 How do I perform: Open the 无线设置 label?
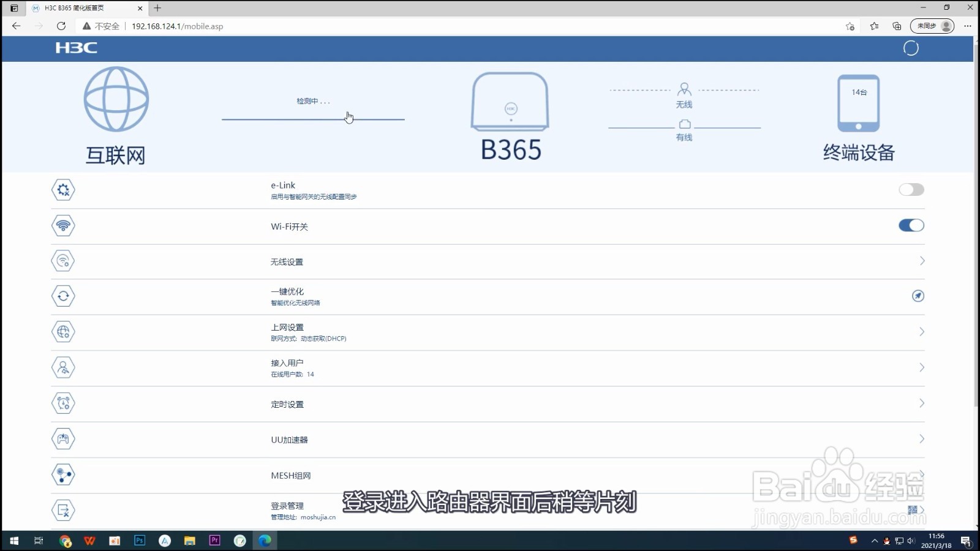click(287, 262)
